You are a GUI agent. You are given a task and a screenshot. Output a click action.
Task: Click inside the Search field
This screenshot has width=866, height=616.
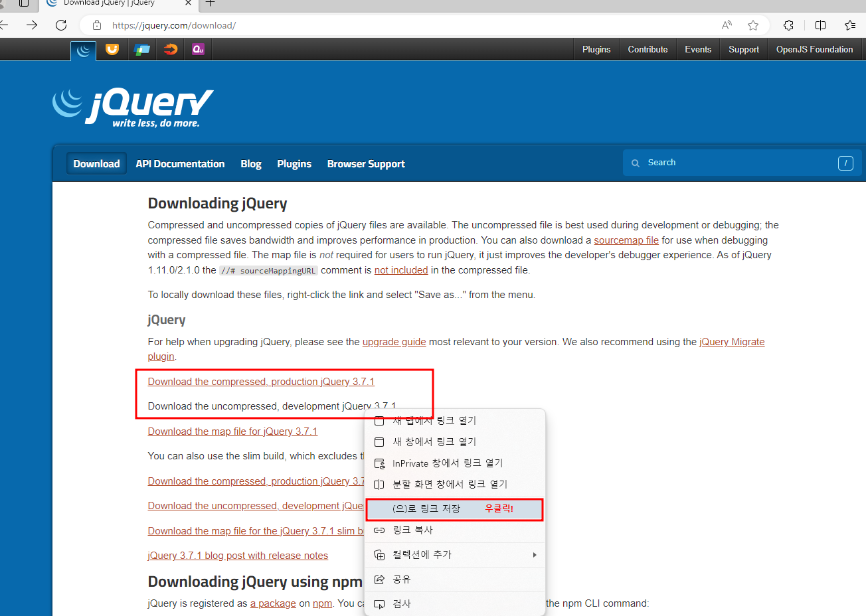coord(742,163)
